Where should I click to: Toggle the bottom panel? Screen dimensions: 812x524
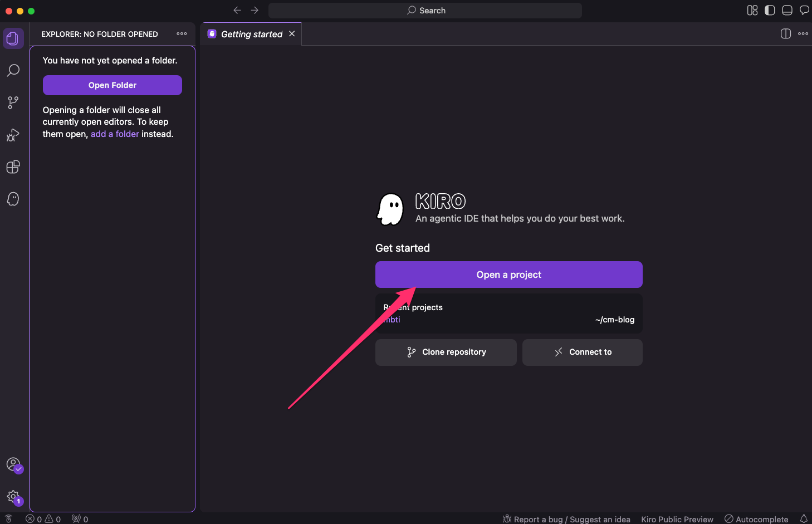pyautogui.click(x=787, y=10)
